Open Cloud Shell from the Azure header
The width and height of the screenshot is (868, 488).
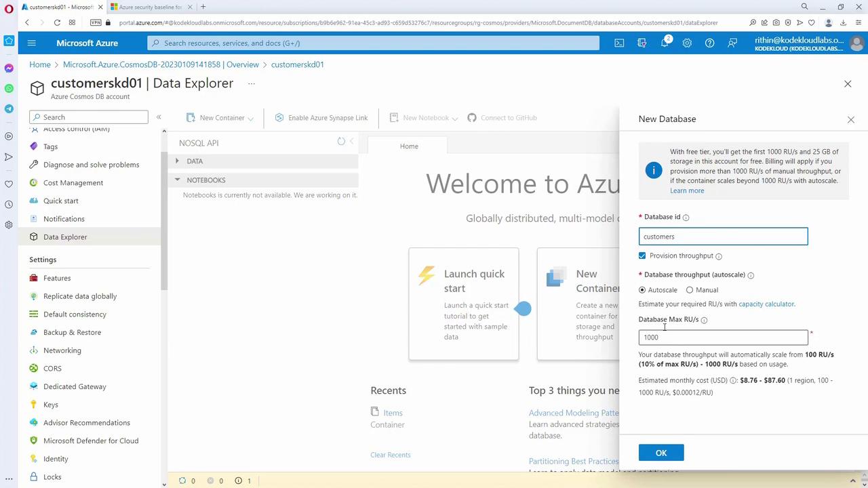coord(619,43)
